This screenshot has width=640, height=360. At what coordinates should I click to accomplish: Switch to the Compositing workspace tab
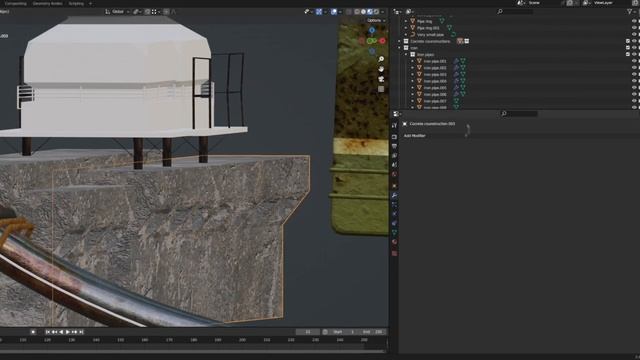16,3
